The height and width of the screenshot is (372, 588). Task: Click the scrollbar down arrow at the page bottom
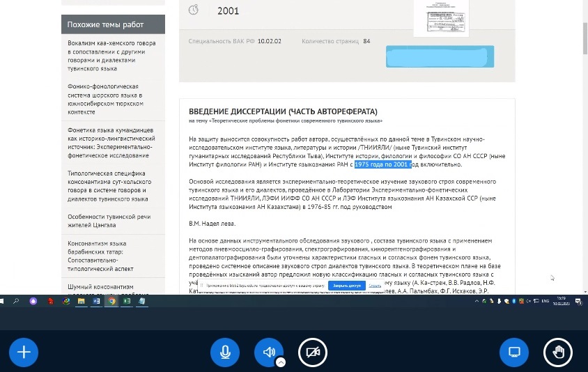[x=585, y=292]
